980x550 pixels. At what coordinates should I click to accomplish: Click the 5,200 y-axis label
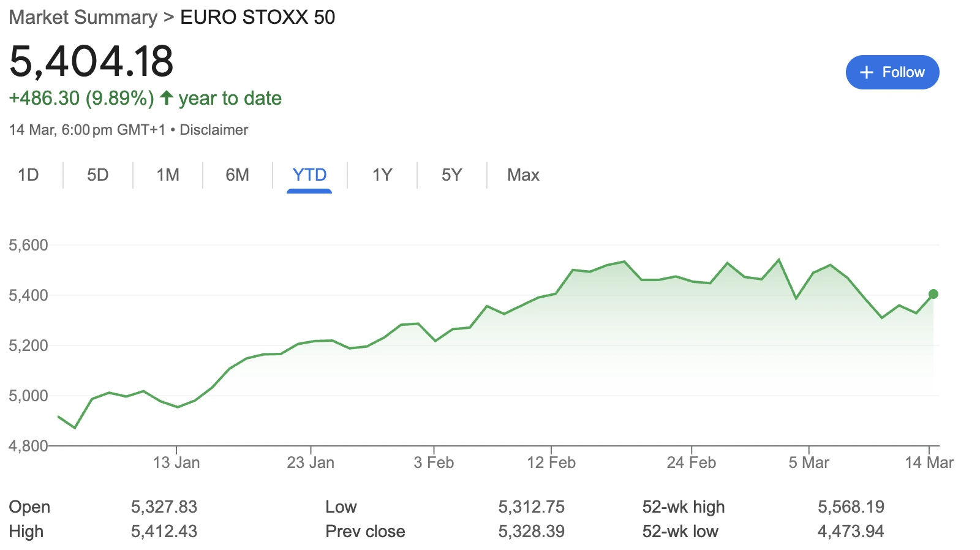[28, 345]
